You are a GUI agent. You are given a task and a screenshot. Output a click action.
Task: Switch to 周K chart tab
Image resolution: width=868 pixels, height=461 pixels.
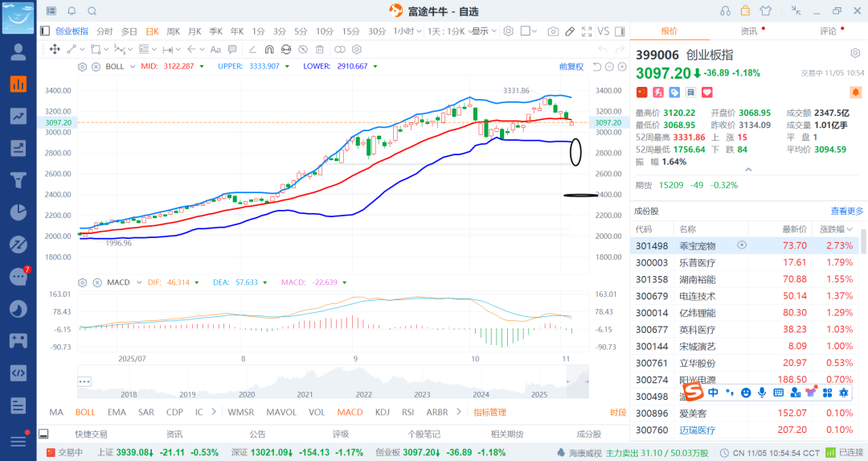(174, 31)
